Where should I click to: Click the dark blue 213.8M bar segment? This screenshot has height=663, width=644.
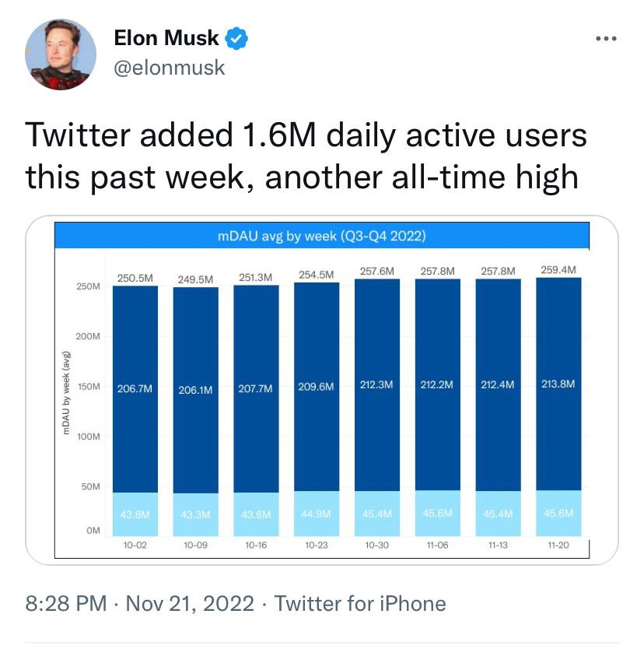coord(558,384)
